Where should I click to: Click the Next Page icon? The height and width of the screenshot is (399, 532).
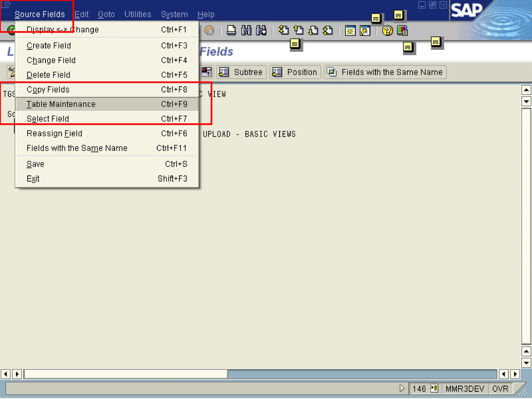pos(313,30)
